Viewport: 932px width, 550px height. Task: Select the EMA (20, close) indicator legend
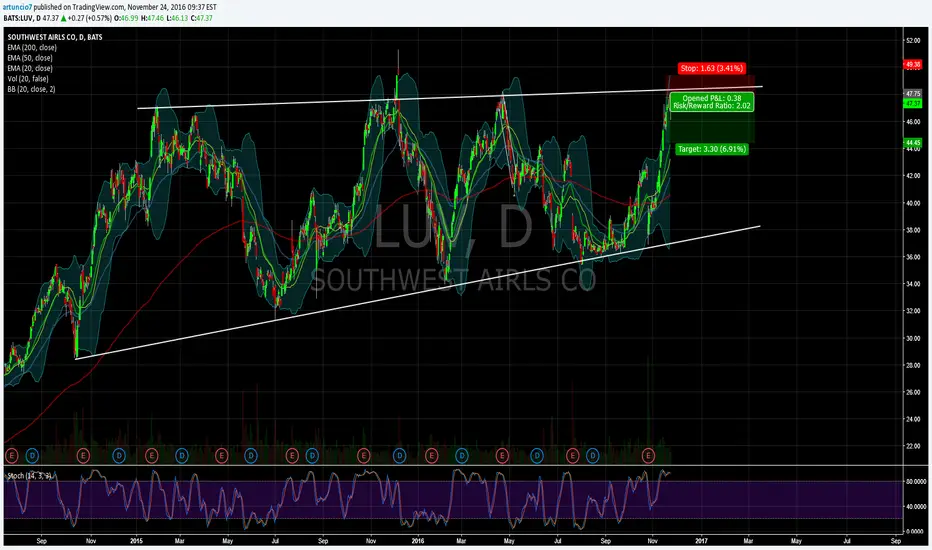30,68
